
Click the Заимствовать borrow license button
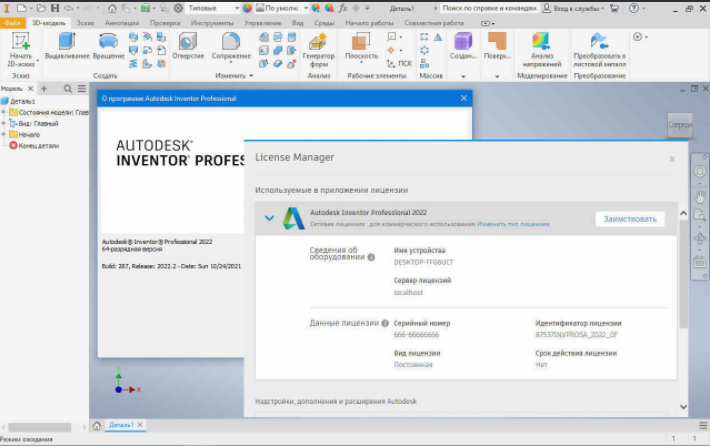[x=630, y=219]
